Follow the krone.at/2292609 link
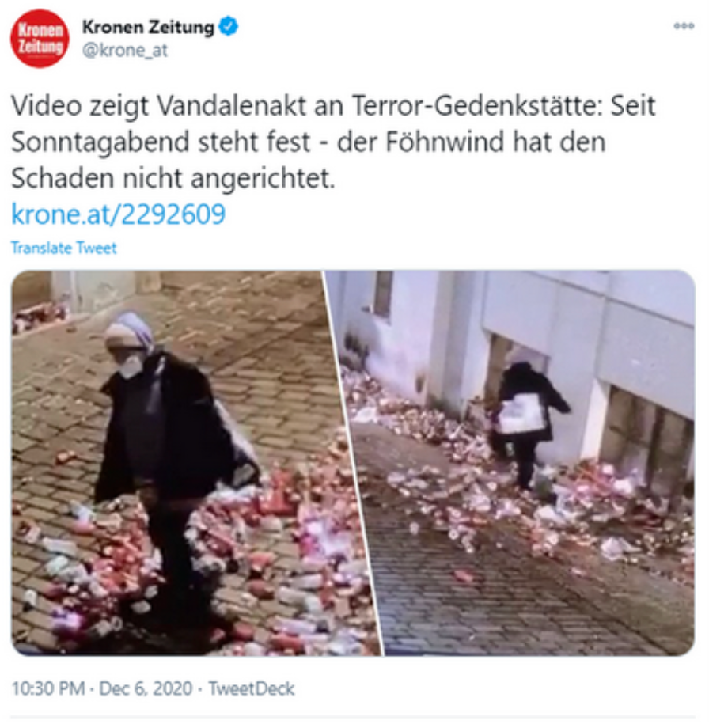 [118, 214]
